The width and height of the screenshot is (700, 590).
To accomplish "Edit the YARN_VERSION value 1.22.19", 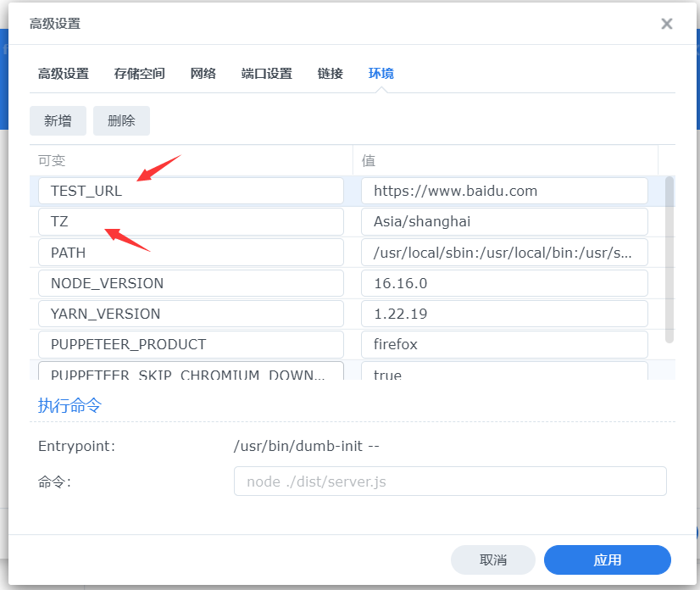I will pos(504,314).
